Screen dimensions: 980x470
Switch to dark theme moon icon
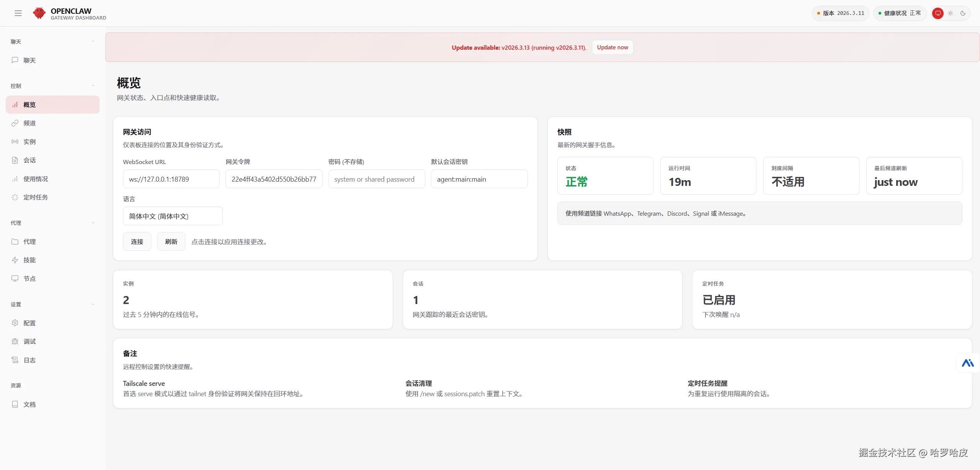pos(963,13)
